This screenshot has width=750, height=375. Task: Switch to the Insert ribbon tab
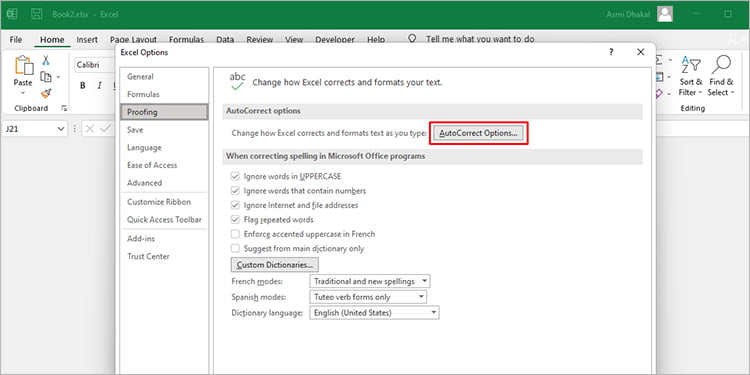[x=87, y=40]
